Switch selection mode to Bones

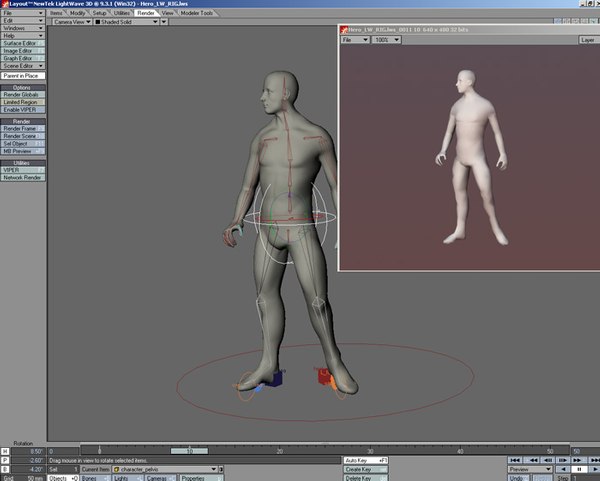click(x=95, y=478)
